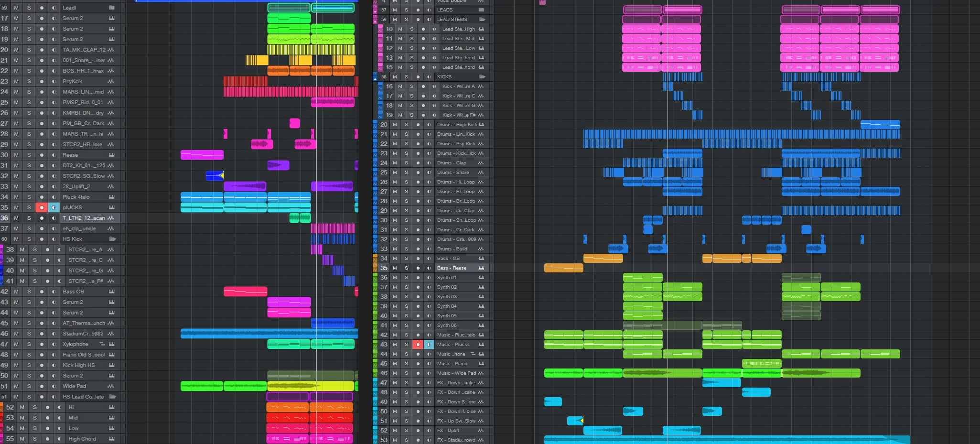Image resolution: width=980 pixels, height=444 pixels.
Task: Select the FX - Down ..uake track name
Action: tap(456, 383)
